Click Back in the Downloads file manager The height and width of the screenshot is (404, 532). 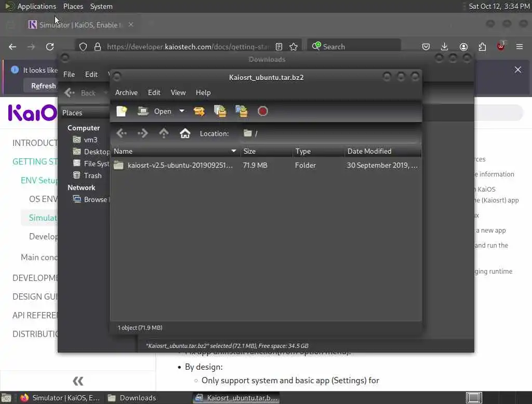coord(81,93)
